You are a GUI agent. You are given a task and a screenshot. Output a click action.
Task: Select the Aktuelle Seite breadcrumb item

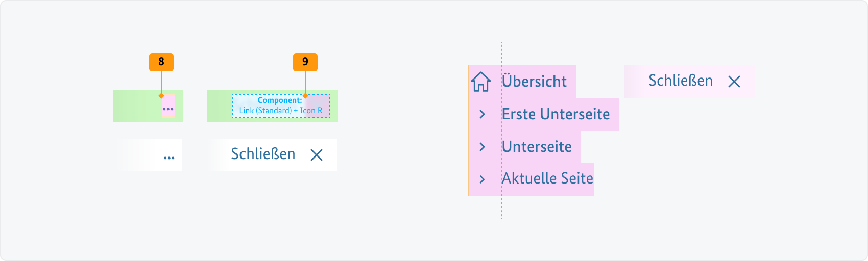547,179
